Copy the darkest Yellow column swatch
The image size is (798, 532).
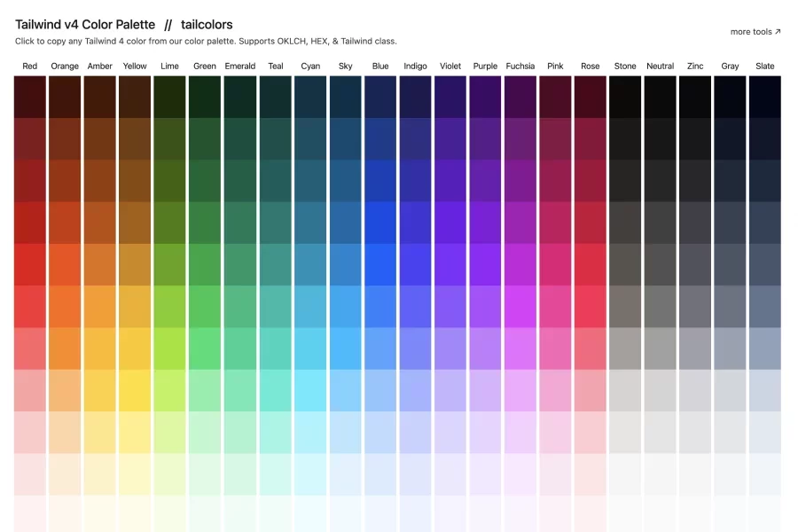[x=135, y=97]
